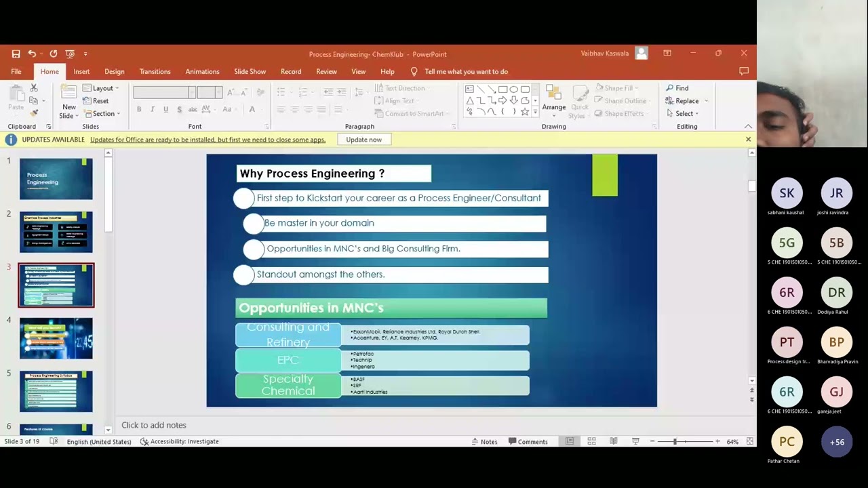Toggle the Notes pane from status bar
The height and width of the screenshot is (488, 868).
484,441
